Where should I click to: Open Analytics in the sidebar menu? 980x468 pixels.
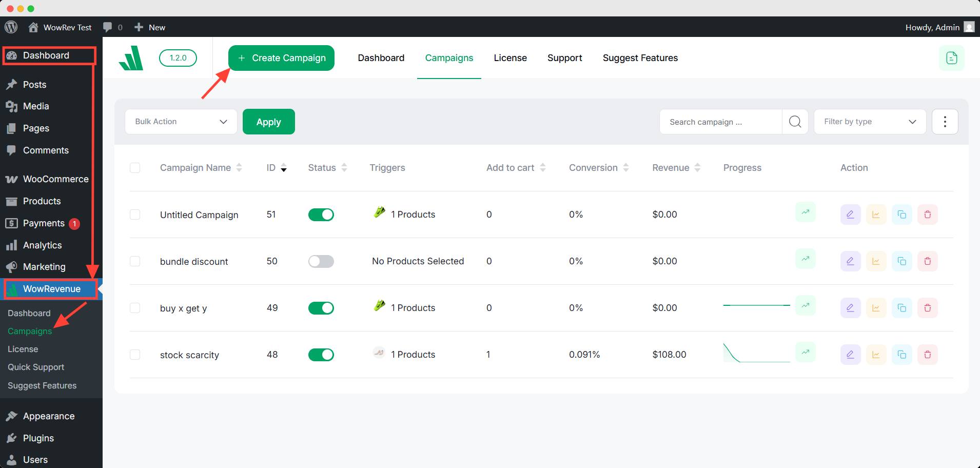tap(51, 245)
